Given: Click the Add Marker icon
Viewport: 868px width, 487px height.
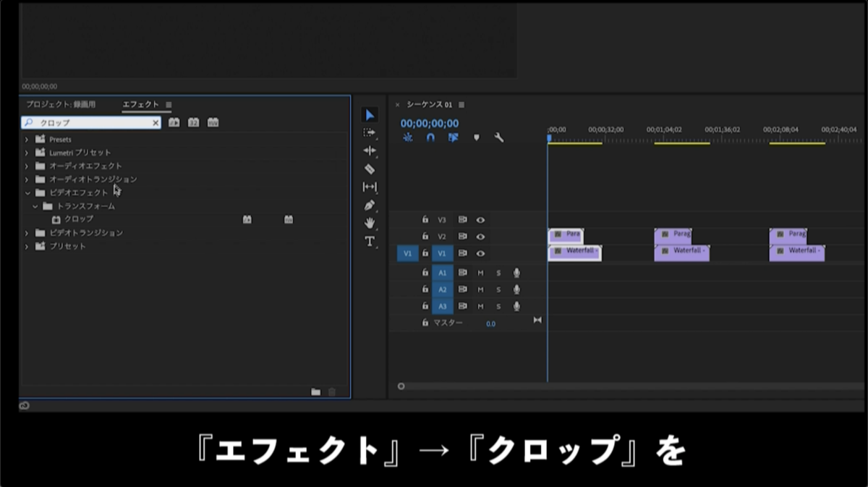Looking at the screenshot, I should click(477, 137).
